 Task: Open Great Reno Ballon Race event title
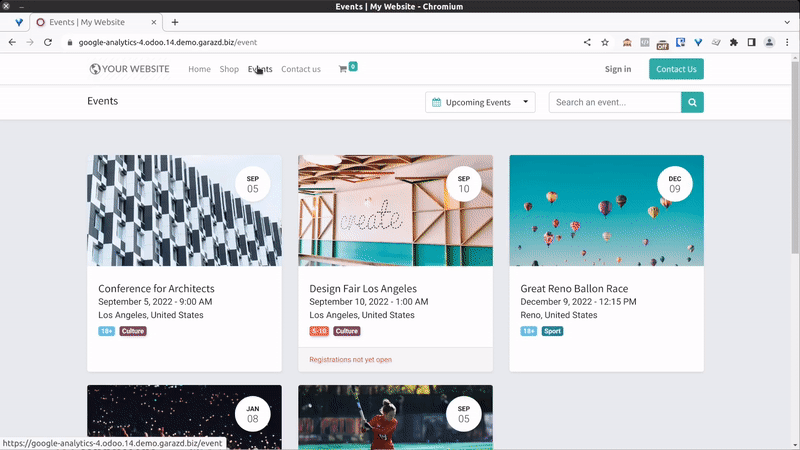574,288
